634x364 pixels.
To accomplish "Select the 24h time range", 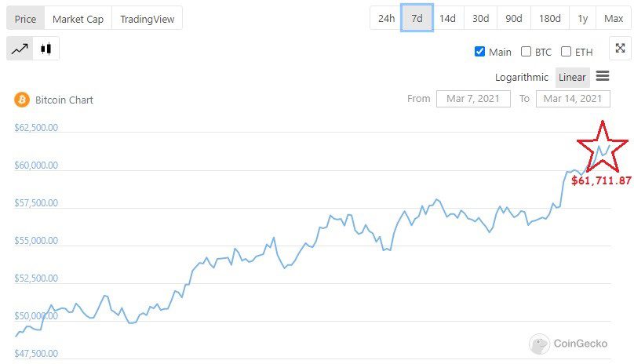I will tap(386, 18).
